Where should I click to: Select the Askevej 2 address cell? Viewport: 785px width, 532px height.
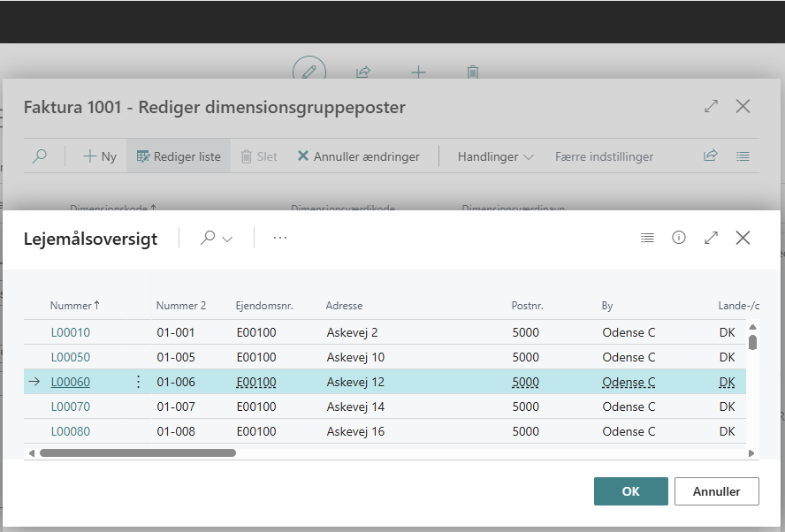click(352, 332)
